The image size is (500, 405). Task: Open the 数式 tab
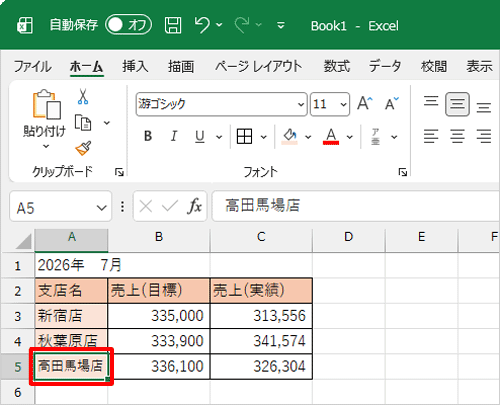click(x=337, y=66)
